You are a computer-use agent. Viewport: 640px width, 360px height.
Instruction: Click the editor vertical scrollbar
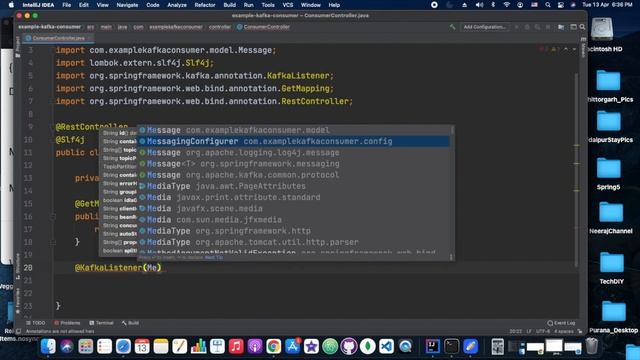[x=576, y=169]
